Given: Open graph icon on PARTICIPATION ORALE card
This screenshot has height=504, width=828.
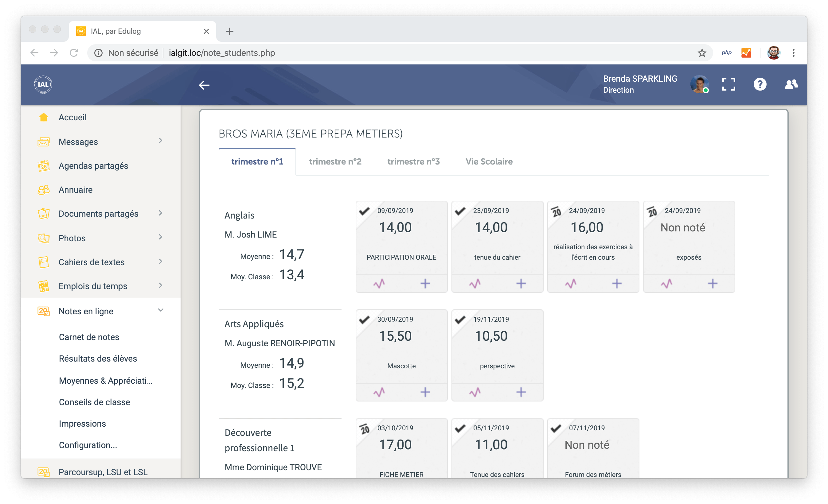Looking at the screenshot, I should click(x=379, y=284).
